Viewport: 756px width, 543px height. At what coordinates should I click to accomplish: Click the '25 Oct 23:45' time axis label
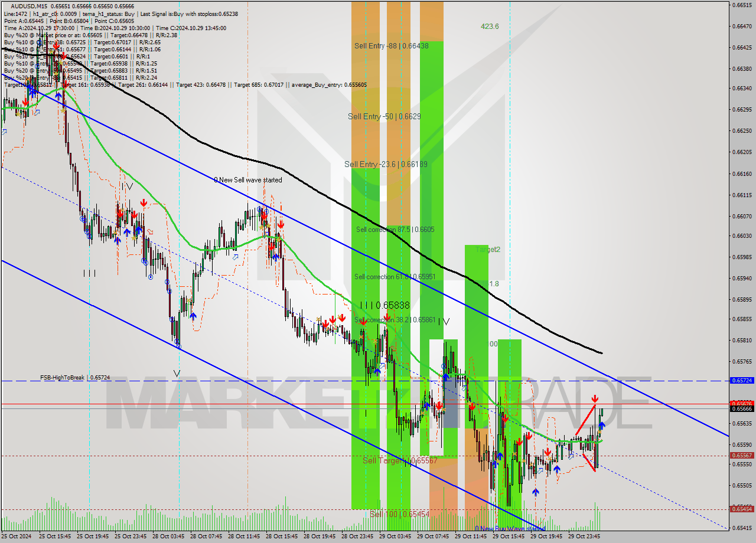pos(129,537)
